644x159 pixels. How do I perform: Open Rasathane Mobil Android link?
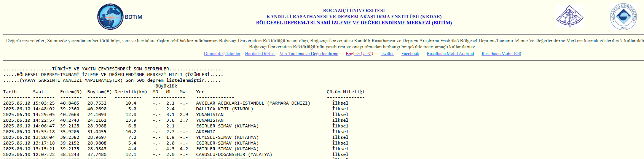450,54
